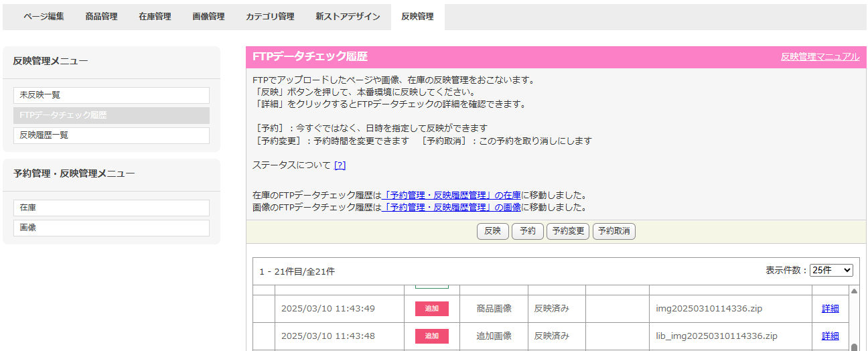Screen dimensions: 868x351
Task: Click 反映済み in the img20250310114336.zip row
Action: click(552, 309)
